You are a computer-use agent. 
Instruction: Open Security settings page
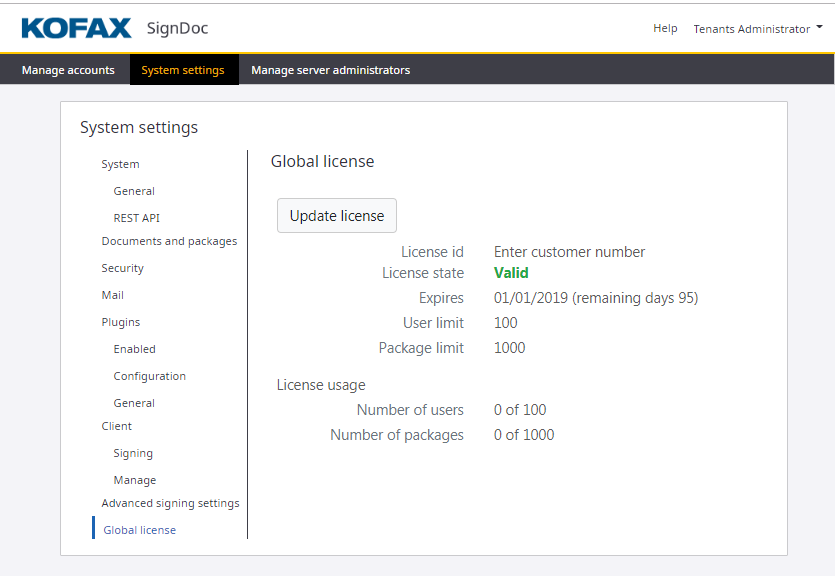coord(122,268)
